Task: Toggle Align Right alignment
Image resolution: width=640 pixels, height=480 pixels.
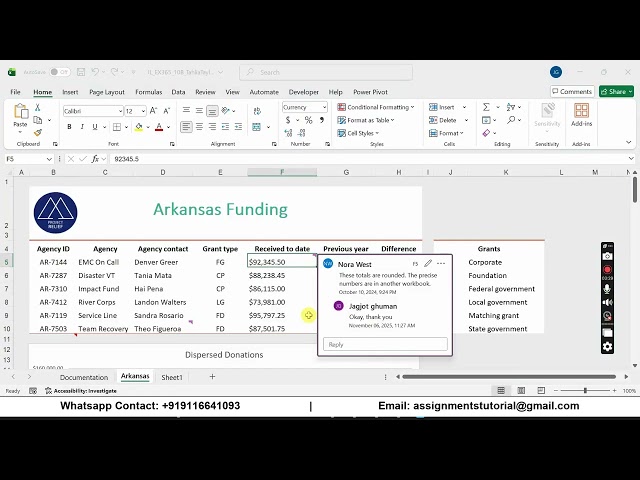Action: point(212,127)
